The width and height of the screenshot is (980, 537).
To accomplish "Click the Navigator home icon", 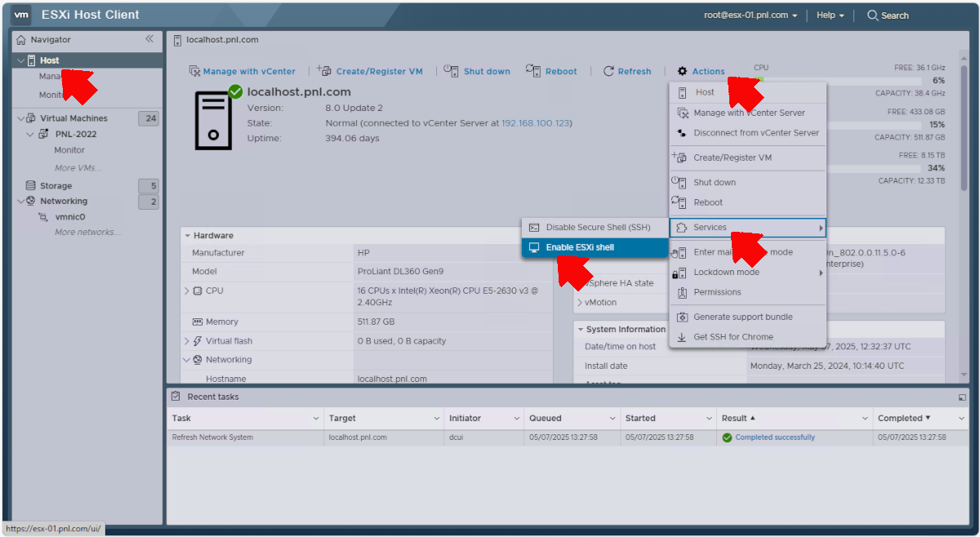I will click(20, 39).
